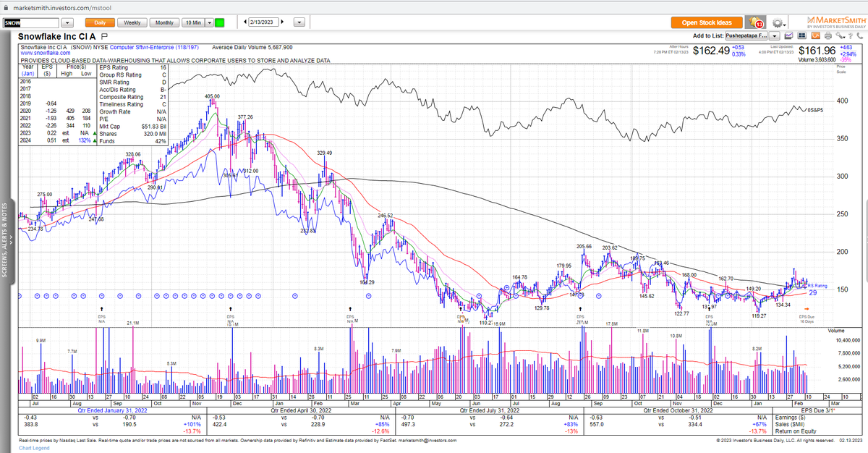The width and height of the screenshot is (868, 453).
Task: Click the orange pattern recognition icon
Action: click(815, 35)
